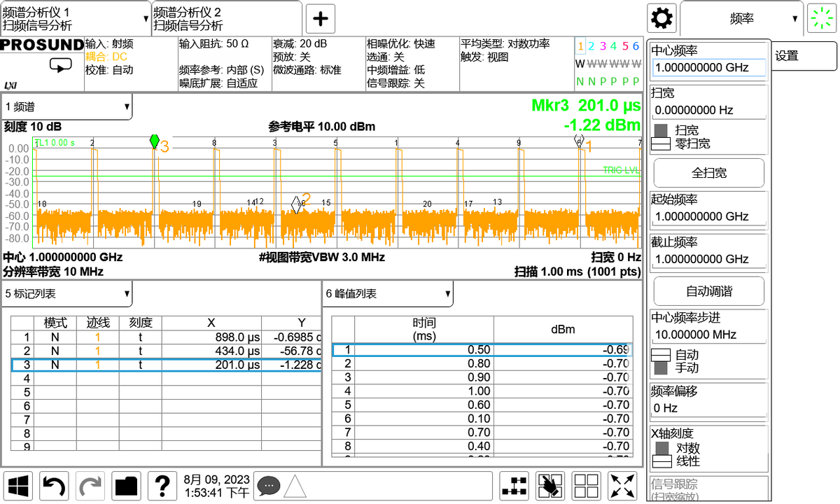Open the 1 频谱 view dropdown

pyautogui.click(x=67, y=107)
